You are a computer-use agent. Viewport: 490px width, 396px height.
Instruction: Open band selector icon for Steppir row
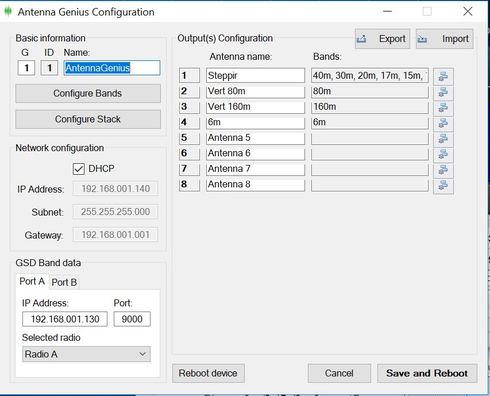tap(443, 76)
